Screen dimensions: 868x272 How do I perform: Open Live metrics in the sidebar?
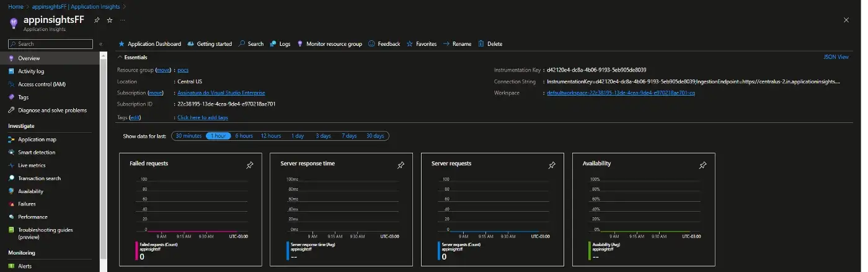50,165
